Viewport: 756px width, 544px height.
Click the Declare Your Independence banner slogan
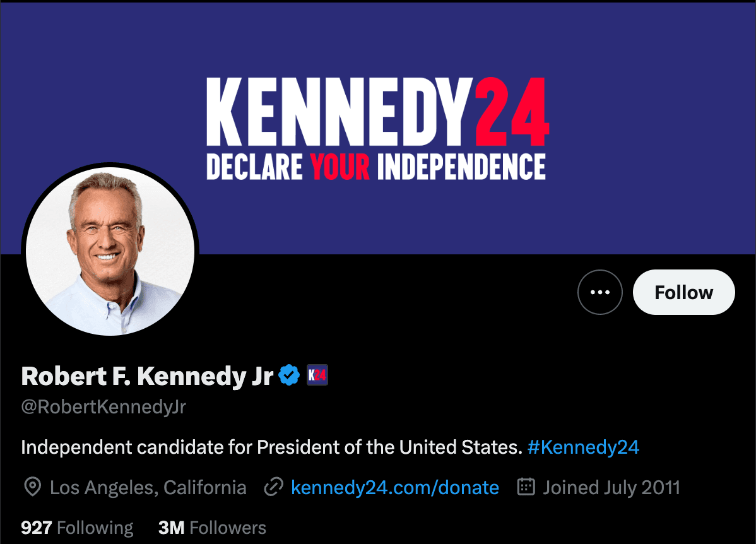click(x=376, y=167)
